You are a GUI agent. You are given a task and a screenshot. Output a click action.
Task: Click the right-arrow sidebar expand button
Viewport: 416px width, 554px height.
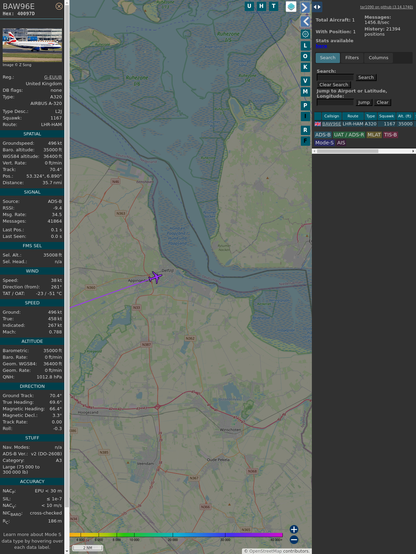point(305,7)
